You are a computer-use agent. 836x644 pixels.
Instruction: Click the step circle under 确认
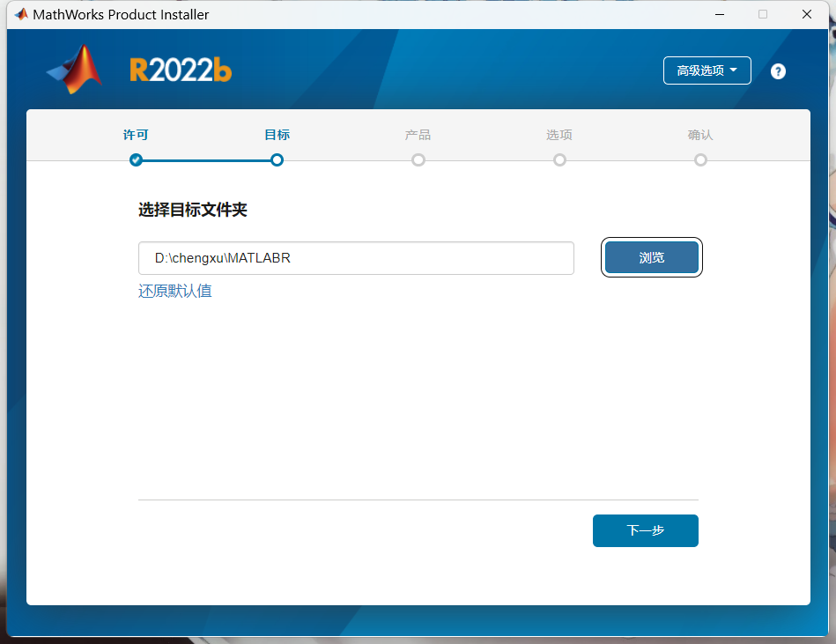point(700,160)
